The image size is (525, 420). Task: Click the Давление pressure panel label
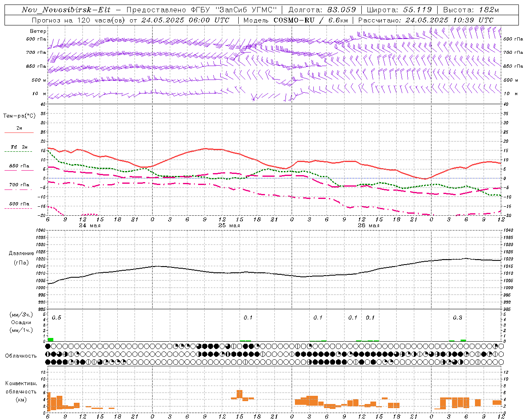(21, 253)
